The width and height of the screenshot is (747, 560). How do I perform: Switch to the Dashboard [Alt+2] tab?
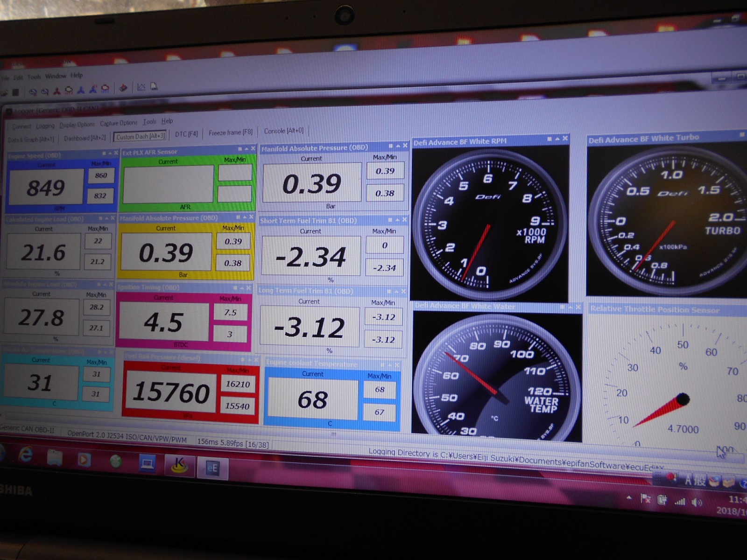point(85,138)
